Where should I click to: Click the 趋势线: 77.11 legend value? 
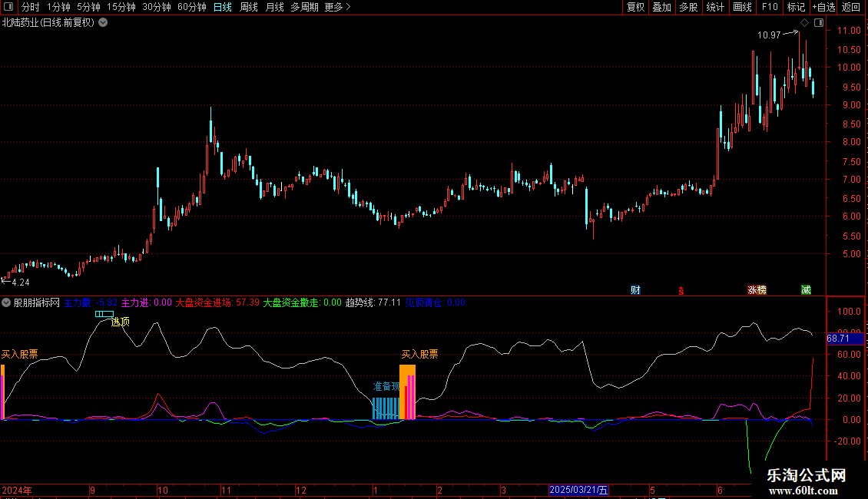[373, 302]
